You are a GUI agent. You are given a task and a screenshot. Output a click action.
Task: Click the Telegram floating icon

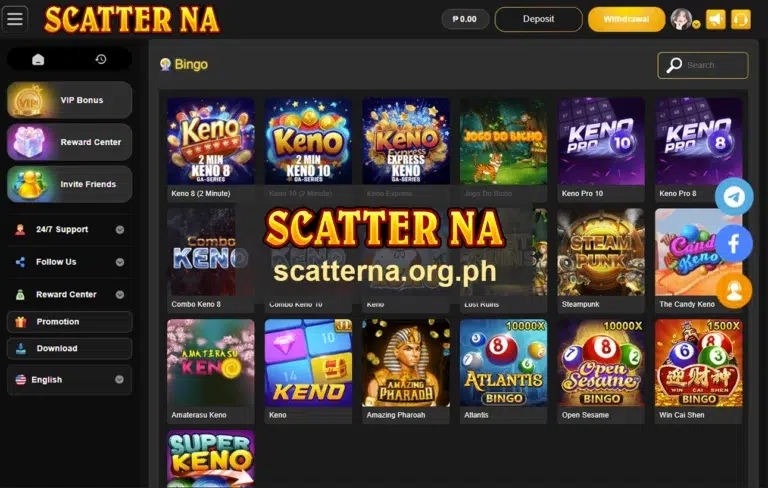point(734,197)
